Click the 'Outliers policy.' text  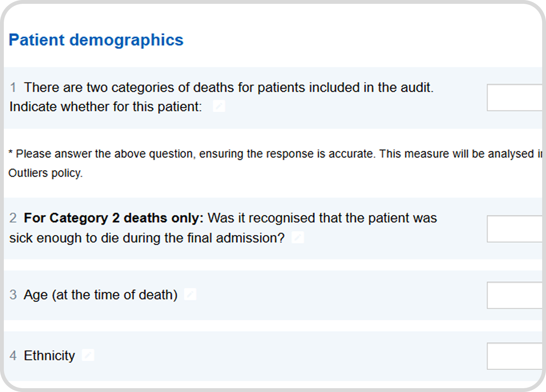(45, 173)
